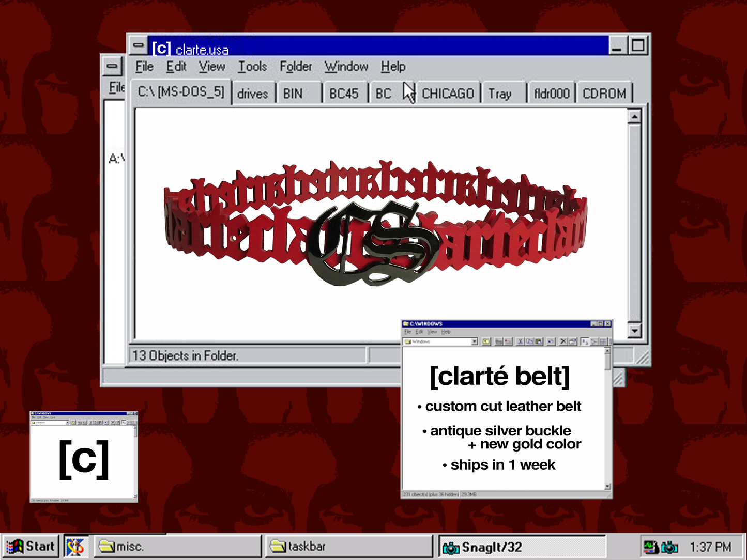Screen dimensions: 747x560
Task: Switch to List view in belt window
Action: click(603, 341)
